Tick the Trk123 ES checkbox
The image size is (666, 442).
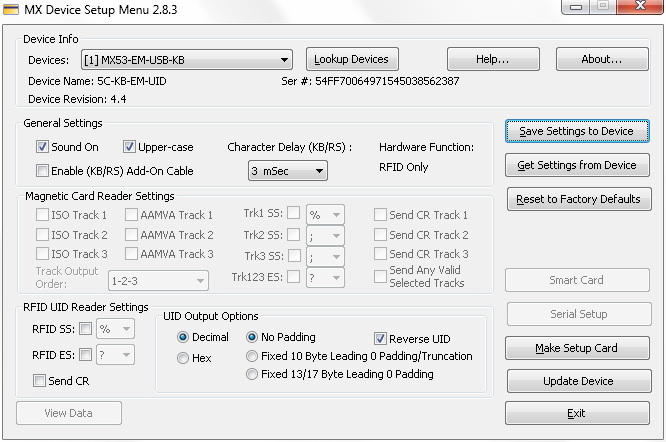click(x=293, y=277)
